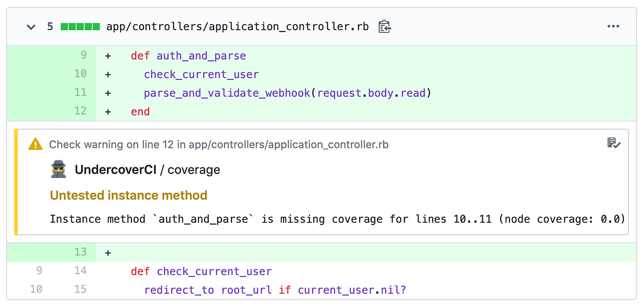Screen dimensions: 644x307
Task: Click the changed lines count 5
Action: coord(50,27)
